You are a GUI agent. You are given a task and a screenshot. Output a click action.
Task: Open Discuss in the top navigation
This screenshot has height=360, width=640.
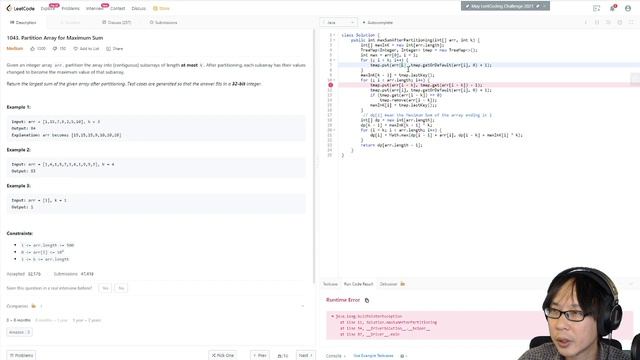click(x=138, y=8)
